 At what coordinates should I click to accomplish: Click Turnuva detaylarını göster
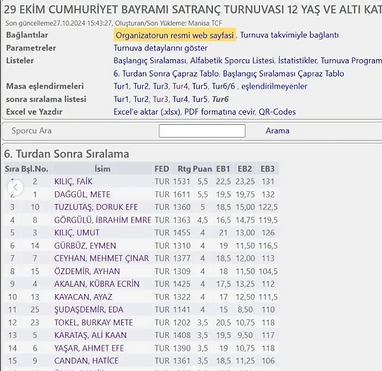tap(160, 48)
